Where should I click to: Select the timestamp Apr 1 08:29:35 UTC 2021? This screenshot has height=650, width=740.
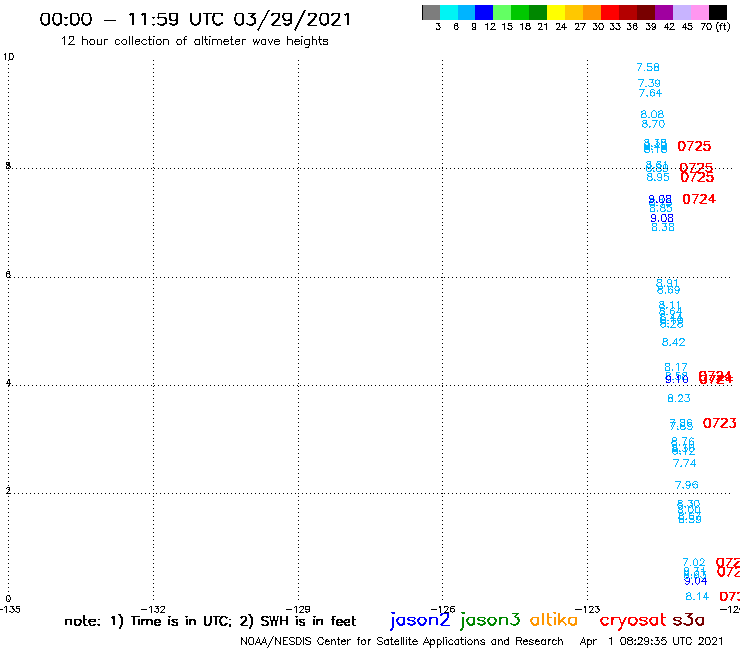coord(651,641)
